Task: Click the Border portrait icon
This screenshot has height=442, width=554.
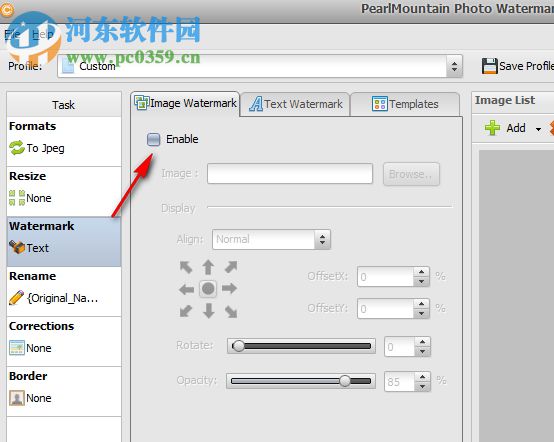Action: pos(17,398)
